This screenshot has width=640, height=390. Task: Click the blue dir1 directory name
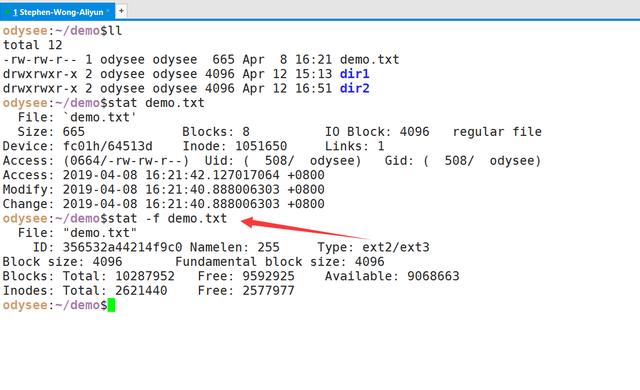tap(354, 74)
